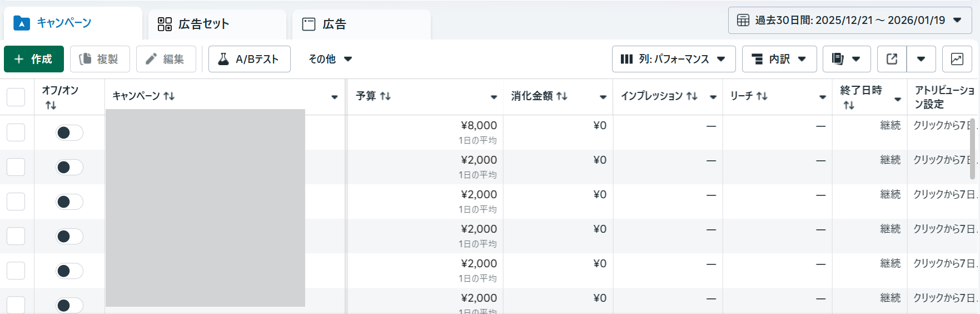
Task: Expand the 列: パフォーマンス column dropdown
Action: (x=673, y=59)
